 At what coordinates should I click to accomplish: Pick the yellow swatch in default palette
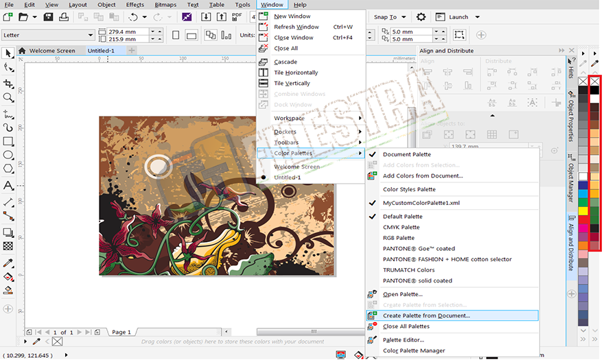coord(583,211)
